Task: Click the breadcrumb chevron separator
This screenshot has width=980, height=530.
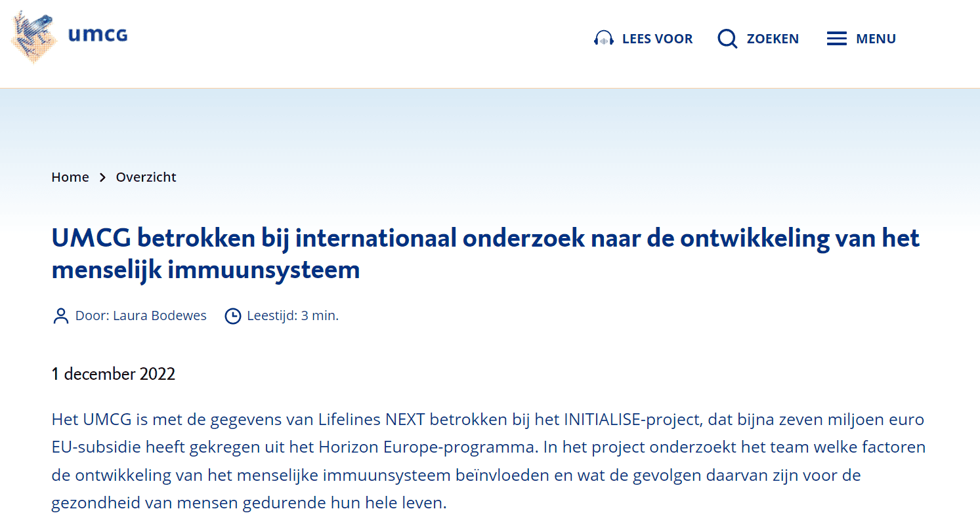Action: (x=102, y=178)
